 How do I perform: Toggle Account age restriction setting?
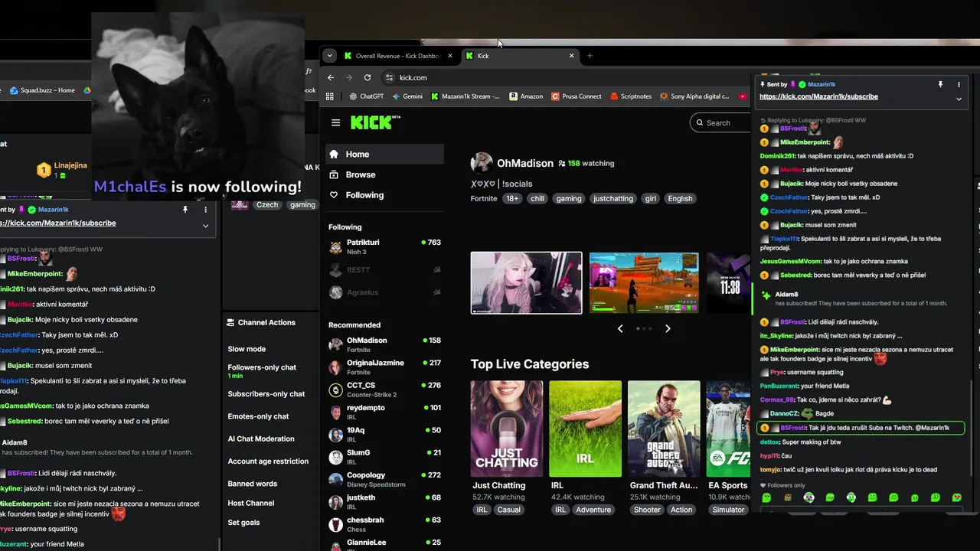[x=268, y=461]
